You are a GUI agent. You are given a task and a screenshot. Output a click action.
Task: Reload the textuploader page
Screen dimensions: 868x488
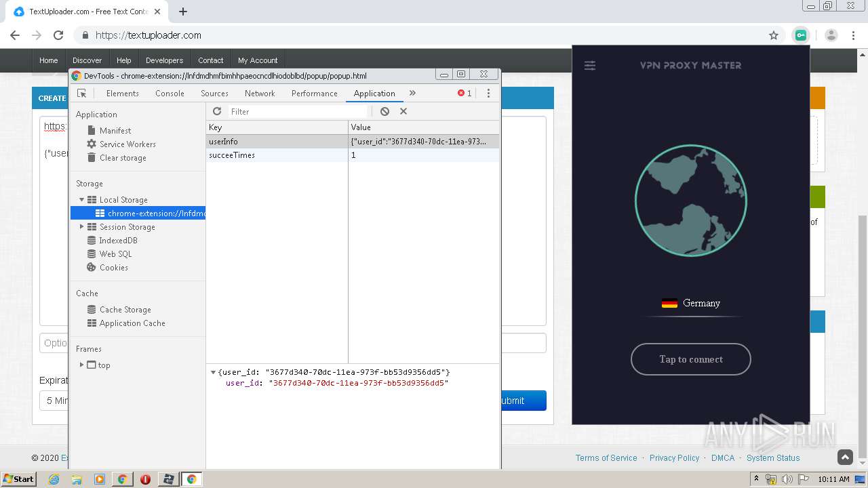pos(58,35)
